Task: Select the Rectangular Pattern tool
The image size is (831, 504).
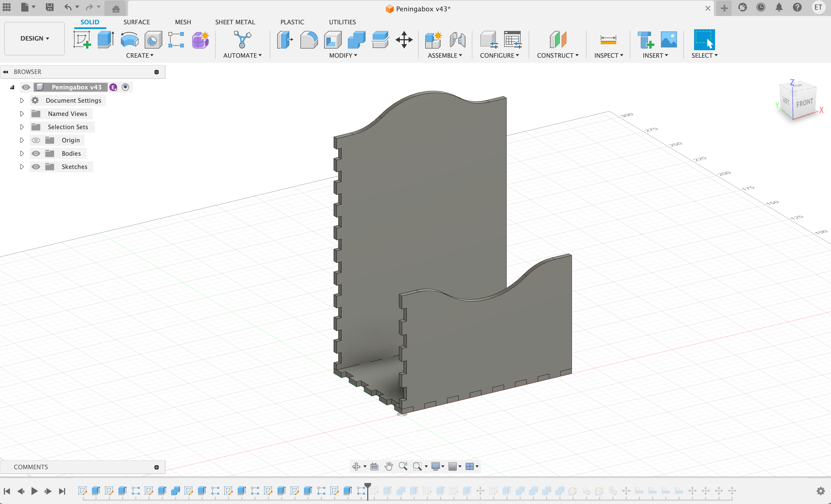Action: click(176, 40)
